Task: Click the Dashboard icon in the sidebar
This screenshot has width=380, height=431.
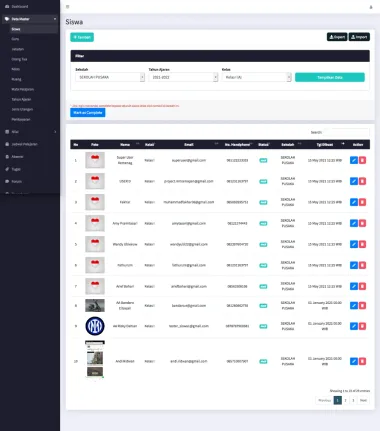Action: coord(7,6)
